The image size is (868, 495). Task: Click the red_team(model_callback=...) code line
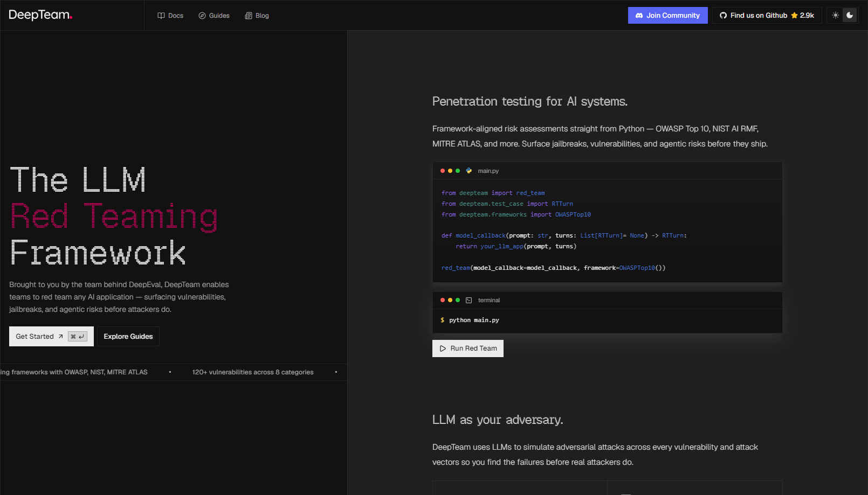[x=554, y=268]
